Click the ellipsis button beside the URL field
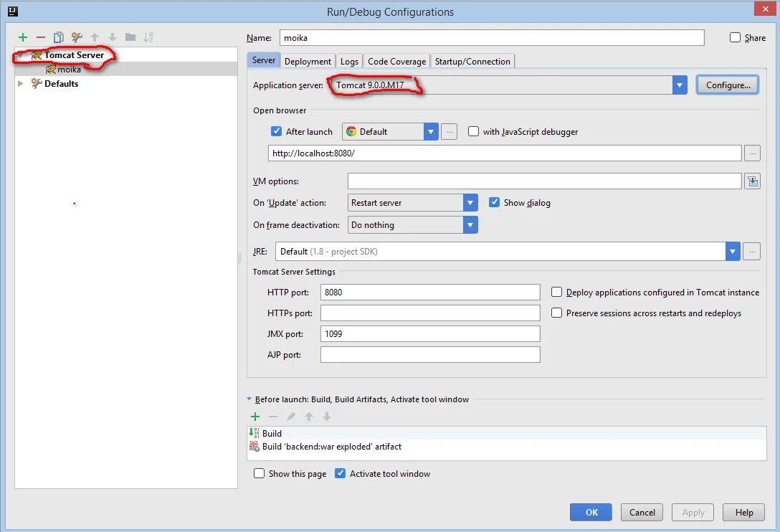 [753, 153]
